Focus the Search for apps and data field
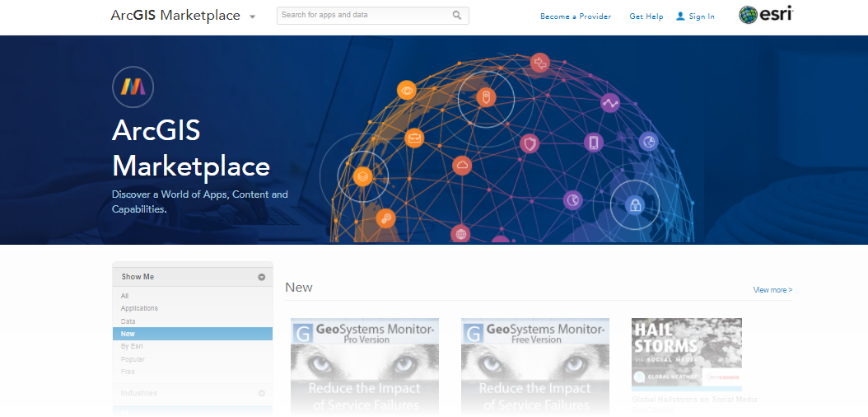 point(372,16)
